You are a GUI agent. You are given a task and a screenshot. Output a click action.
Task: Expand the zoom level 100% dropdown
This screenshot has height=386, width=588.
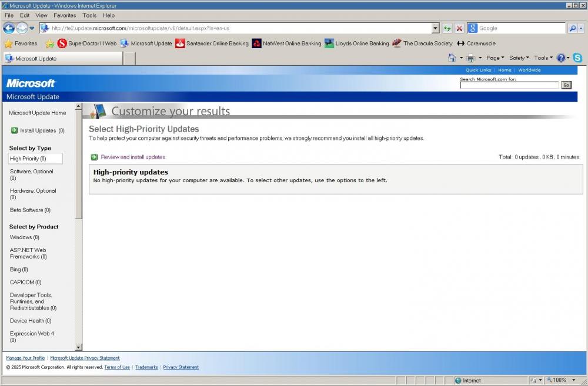click(x=574, y=380)
